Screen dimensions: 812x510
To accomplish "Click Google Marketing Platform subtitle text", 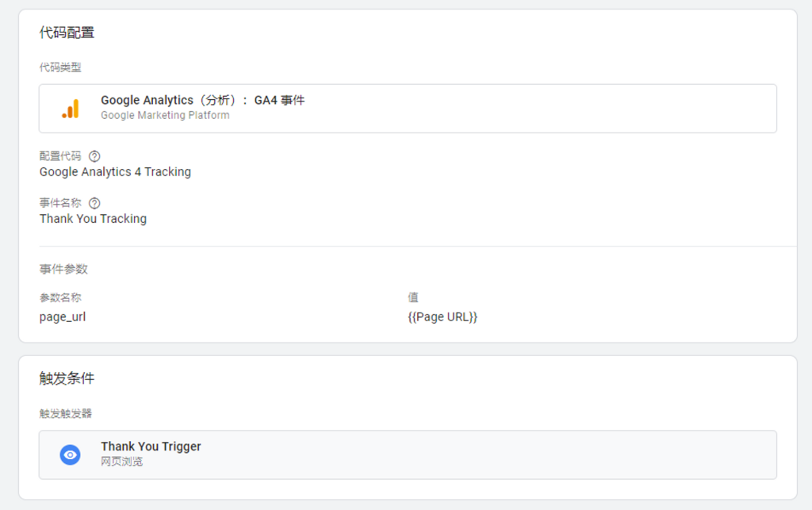I will tap(165, 116).
